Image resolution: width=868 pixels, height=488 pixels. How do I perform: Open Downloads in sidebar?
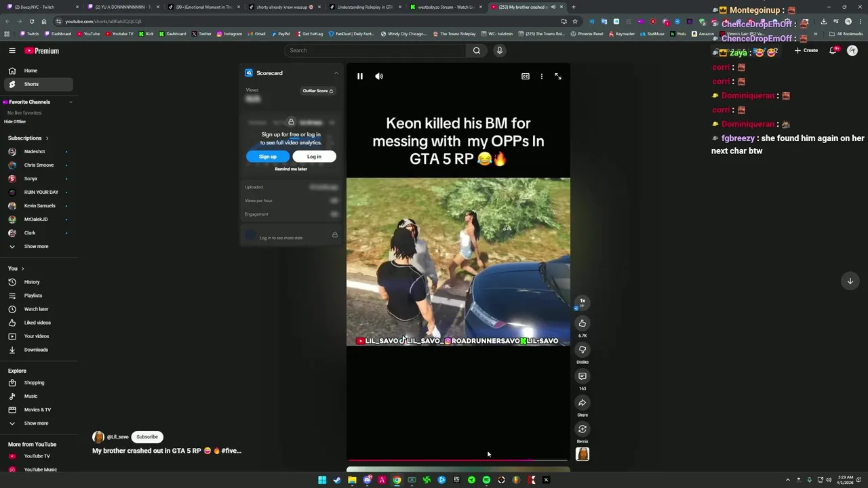click(x=37, y=350)
